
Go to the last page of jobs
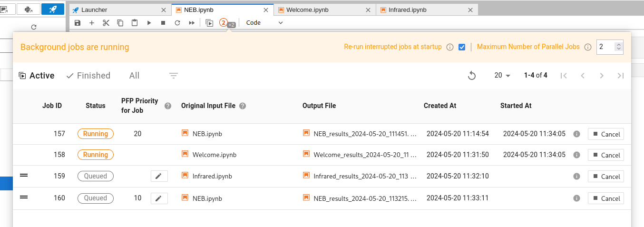[620, 76]
